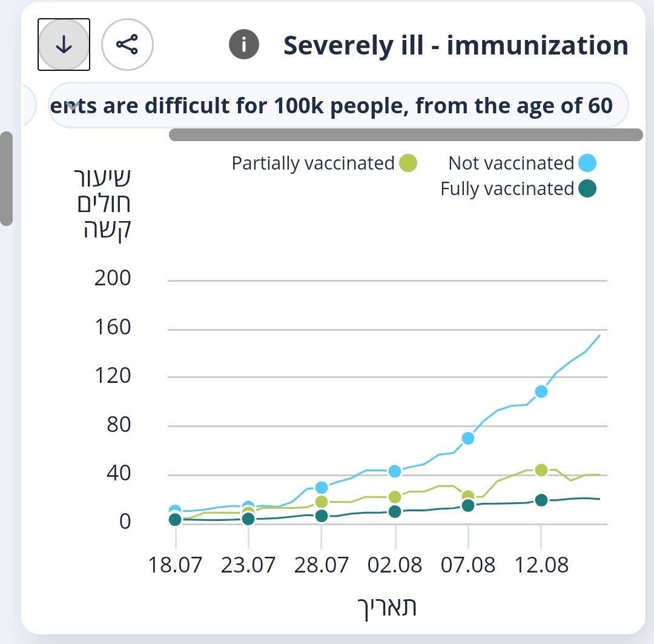Click the download arrow button
This screenshot has width=654, height=644.
(x=64, y=45)
